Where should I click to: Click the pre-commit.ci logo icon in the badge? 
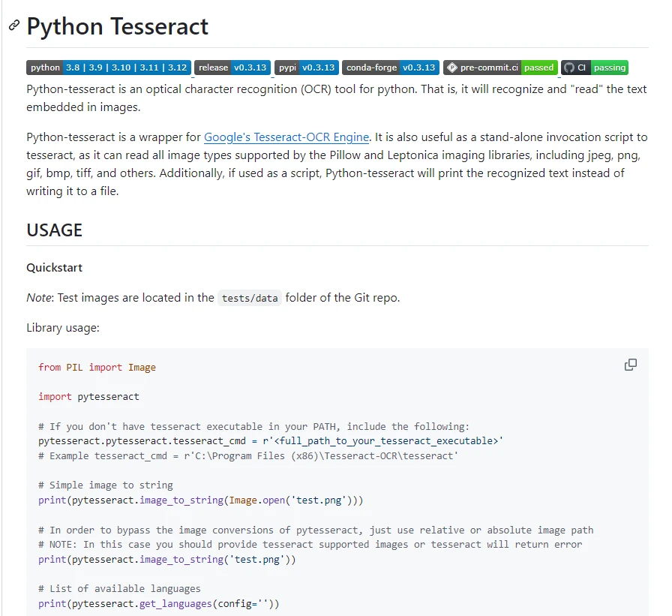tap(451, 68)
